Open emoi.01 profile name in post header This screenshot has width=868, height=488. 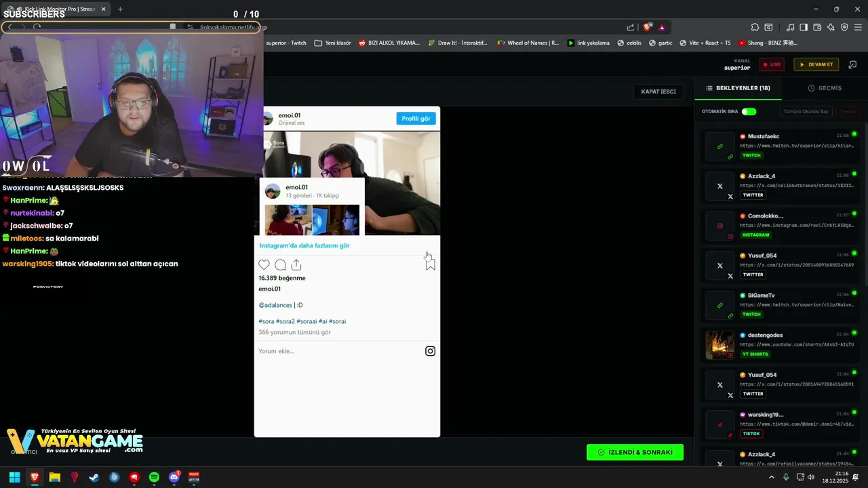pyautogui.click(x=289, y=115)
